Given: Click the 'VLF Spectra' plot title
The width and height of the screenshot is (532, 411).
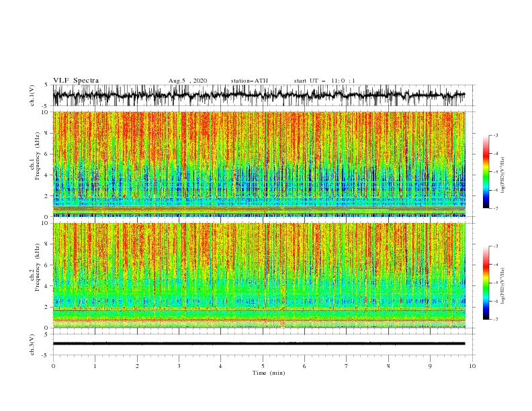Looking at the screenshot, I should pos(76,81).
